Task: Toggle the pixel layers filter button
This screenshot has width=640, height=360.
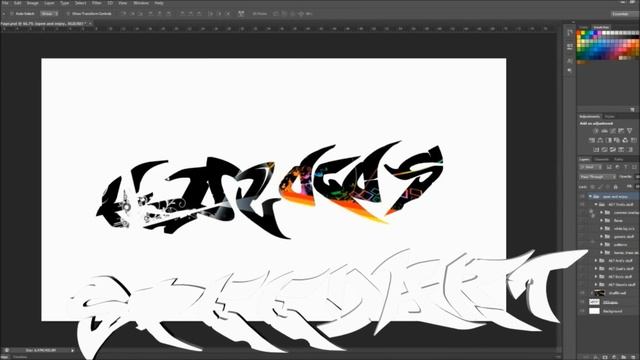Action: click(x=609, y=167)
